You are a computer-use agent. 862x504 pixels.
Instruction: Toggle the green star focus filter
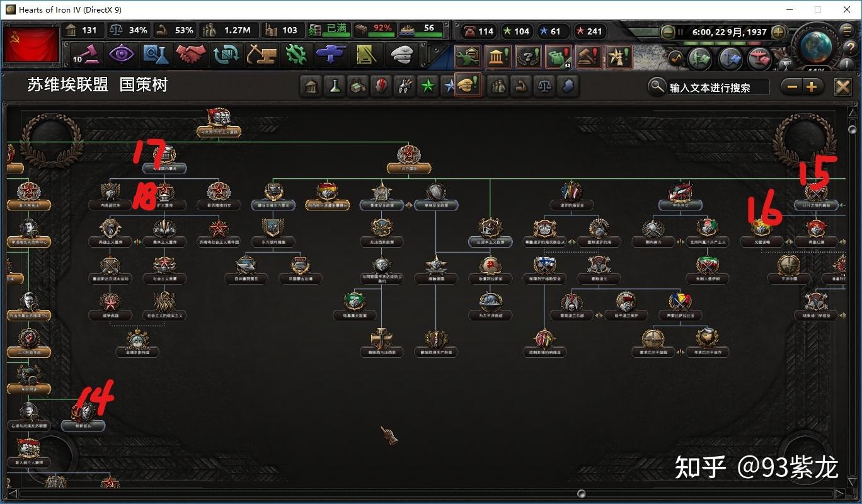pos(428,86)
